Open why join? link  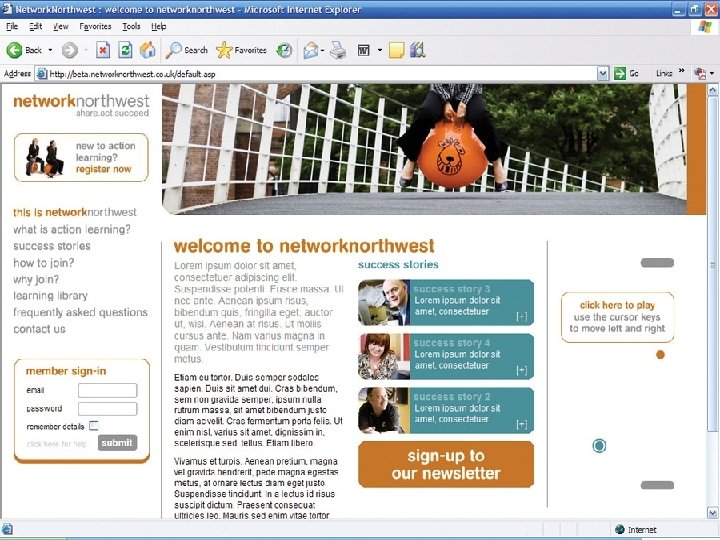point(36,279)
